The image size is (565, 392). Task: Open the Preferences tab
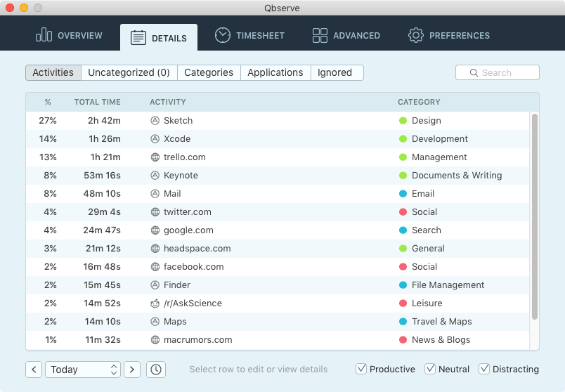449,35
